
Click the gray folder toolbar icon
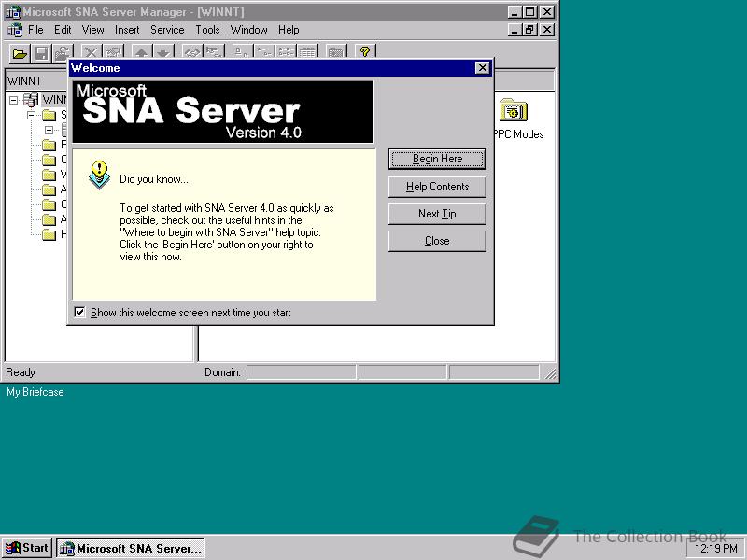[336, 53]
